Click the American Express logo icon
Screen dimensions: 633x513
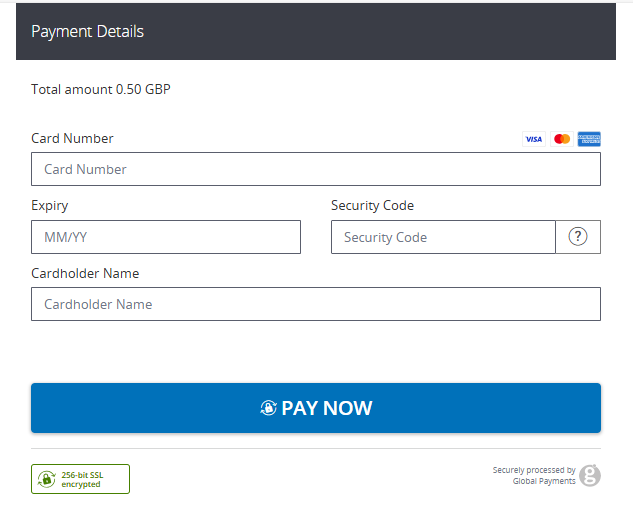point(590,139)
